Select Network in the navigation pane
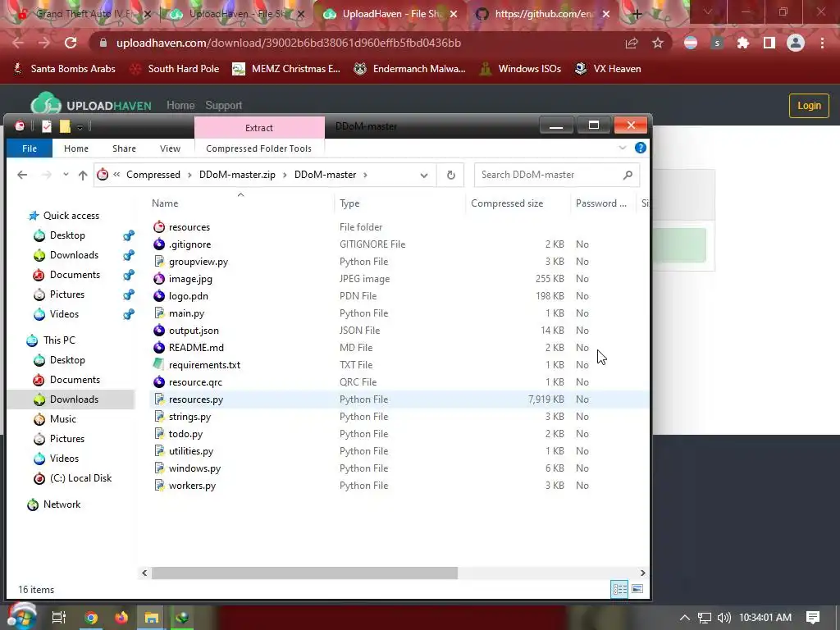 tap(62, 504)
